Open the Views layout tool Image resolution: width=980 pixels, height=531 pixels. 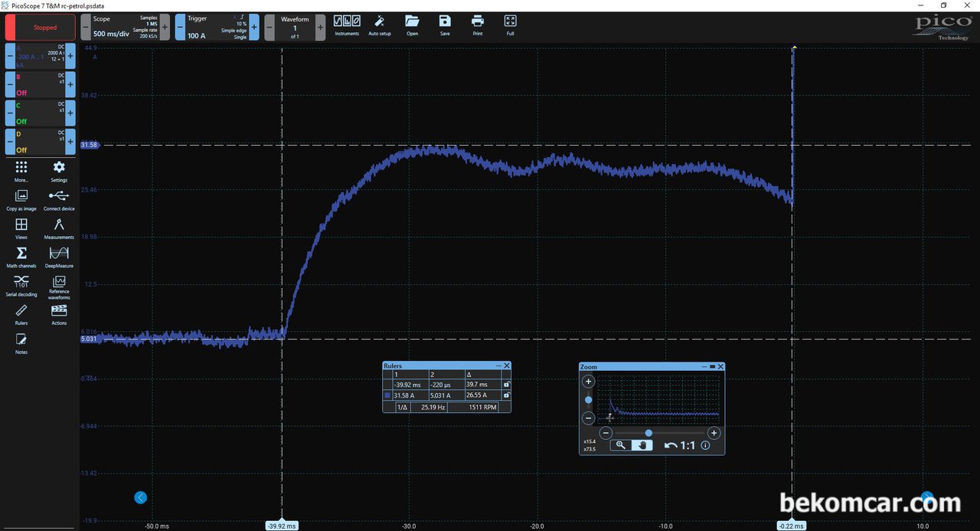21,228
